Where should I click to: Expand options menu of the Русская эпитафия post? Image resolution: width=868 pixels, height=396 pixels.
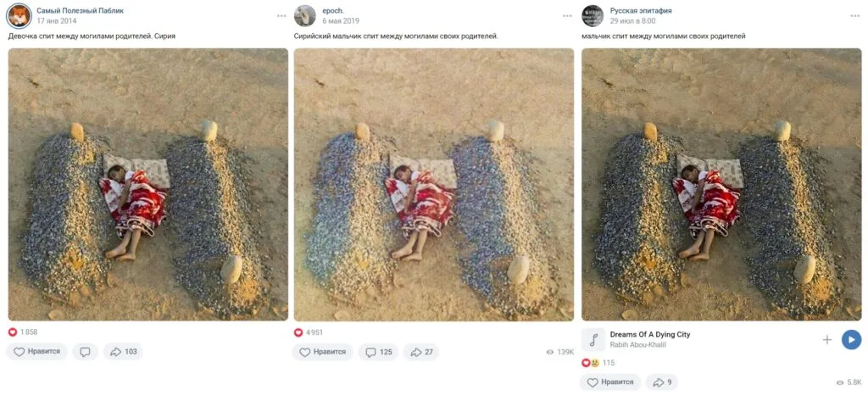[x=853, y=15]
